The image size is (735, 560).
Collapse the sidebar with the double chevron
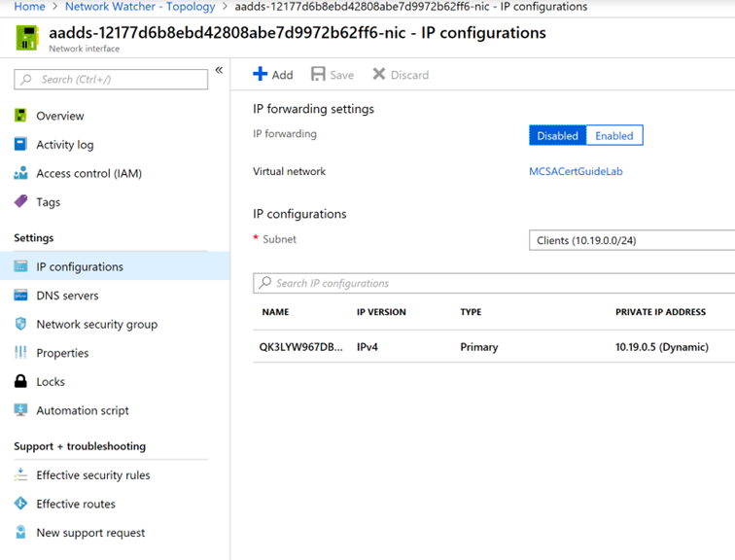pos(219,70)
